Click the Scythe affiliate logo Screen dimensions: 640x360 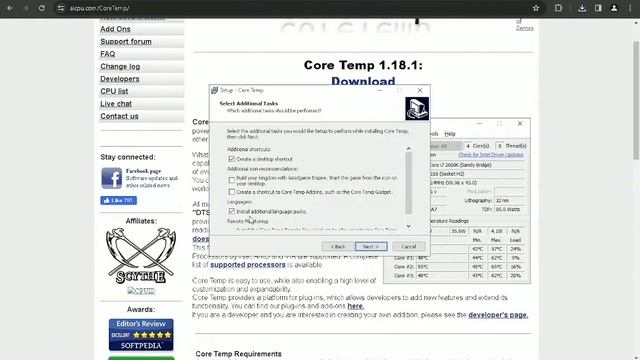point(141,256)
